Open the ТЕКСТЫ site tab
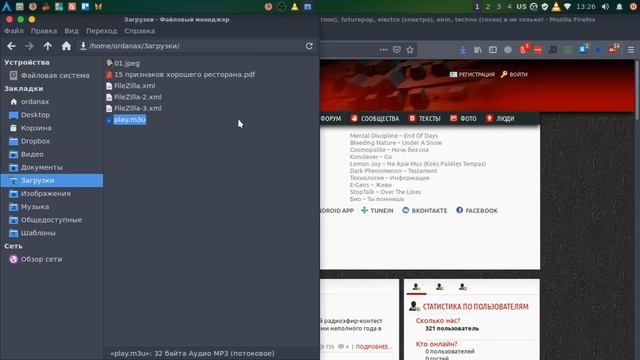Viewport: 640px width, 360px height. click(x=425, y=119)
